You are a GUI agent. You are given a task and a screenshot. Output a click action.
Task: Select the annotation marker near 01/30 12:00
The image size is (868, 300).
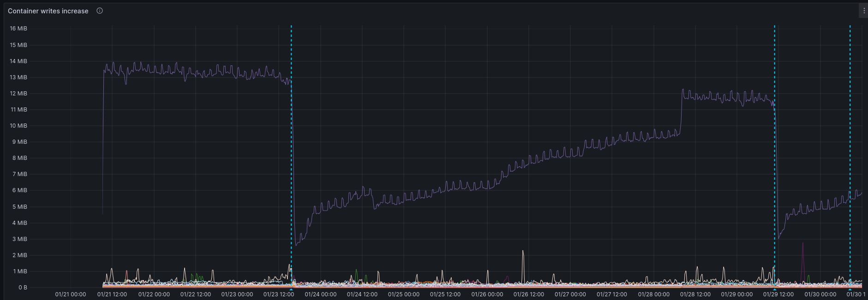(x=850, y=288)
